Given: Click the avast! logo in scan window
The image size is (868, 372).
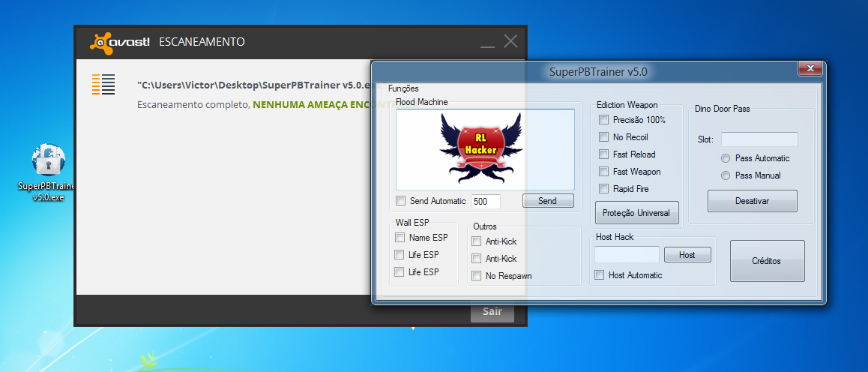Looking at the screenshot, I should [x=120, y=43].
